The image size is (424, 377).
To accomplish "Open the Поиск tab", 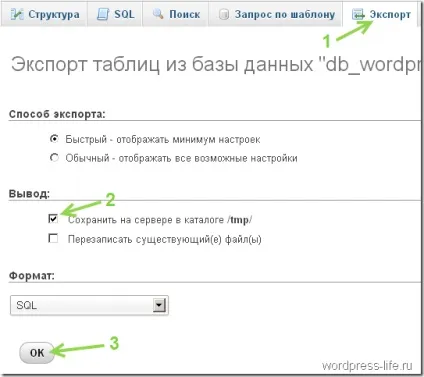I will [x=176, y=14].
